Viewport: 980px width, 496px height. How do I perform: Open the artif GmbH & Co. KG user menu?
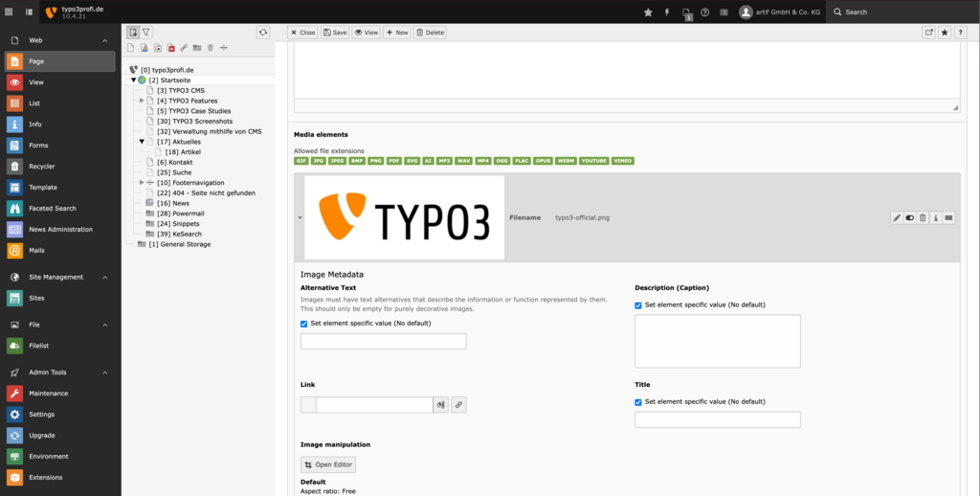(x=779, y=11)
